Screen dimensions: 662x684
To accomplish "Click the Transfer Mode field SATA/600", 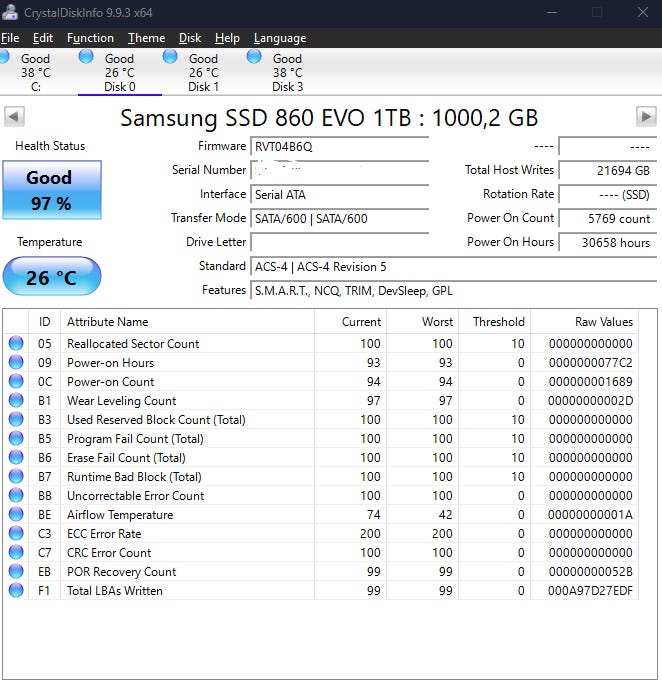I will click(x=340, y=218).
